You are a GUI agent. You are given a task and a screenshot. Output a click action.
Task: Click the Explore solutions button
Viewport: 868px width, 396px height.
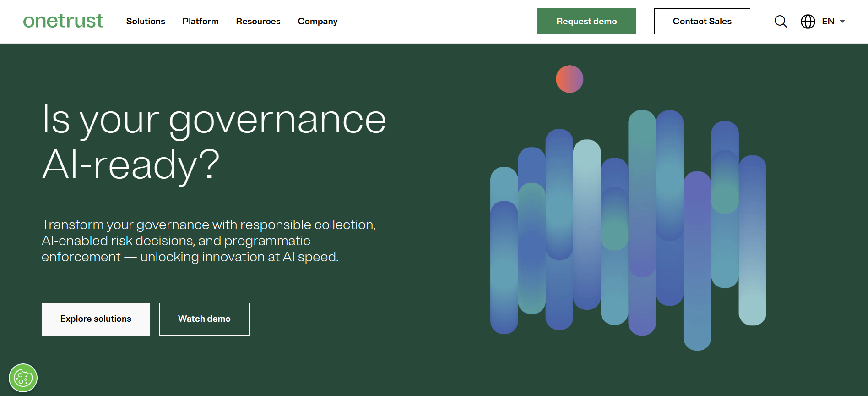96,319
